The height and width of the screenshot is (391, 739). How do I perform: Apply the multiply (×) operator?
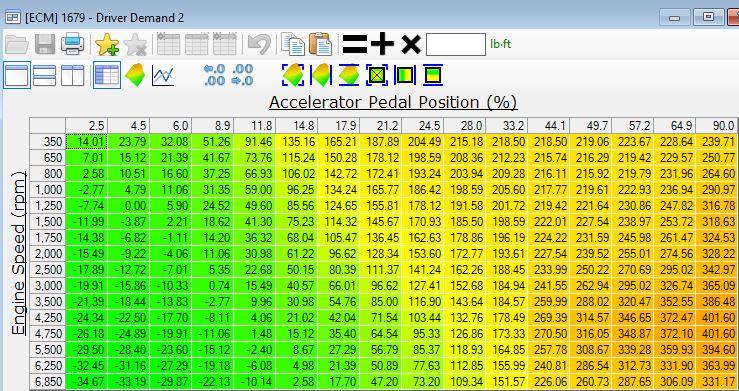[411, 45]
